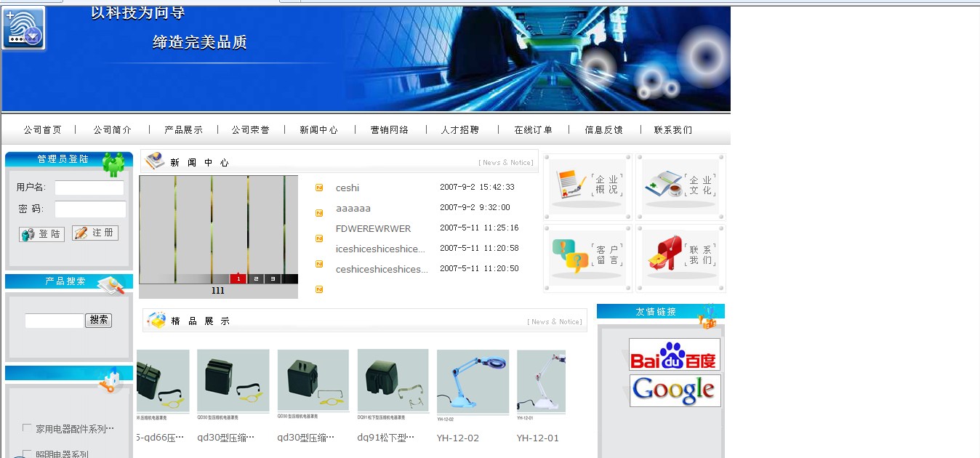This screenshot has height=458, width=980.
Task: Open the FDWEREWRWER news article
Action: click(373, 228)
